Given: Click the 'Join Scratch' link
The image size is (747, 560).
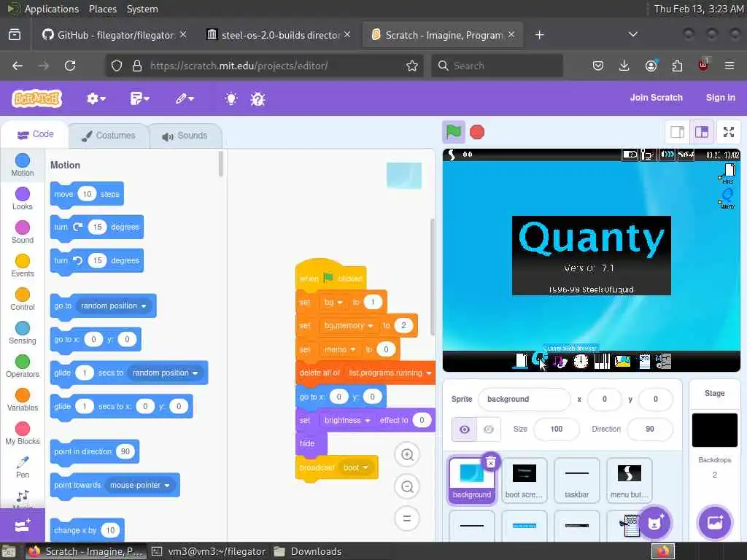Looking at the screenshot, I should [x=656, y=98].
